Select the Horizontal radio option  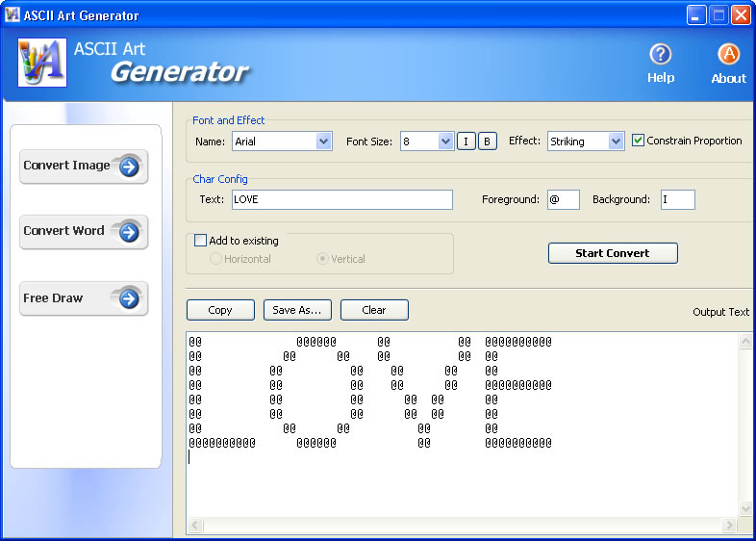pos(215,259)
